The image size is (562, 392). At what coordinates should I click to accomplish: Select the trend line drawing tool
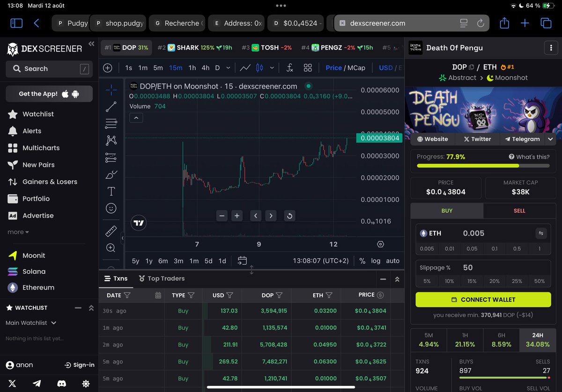tap(111, 107)
